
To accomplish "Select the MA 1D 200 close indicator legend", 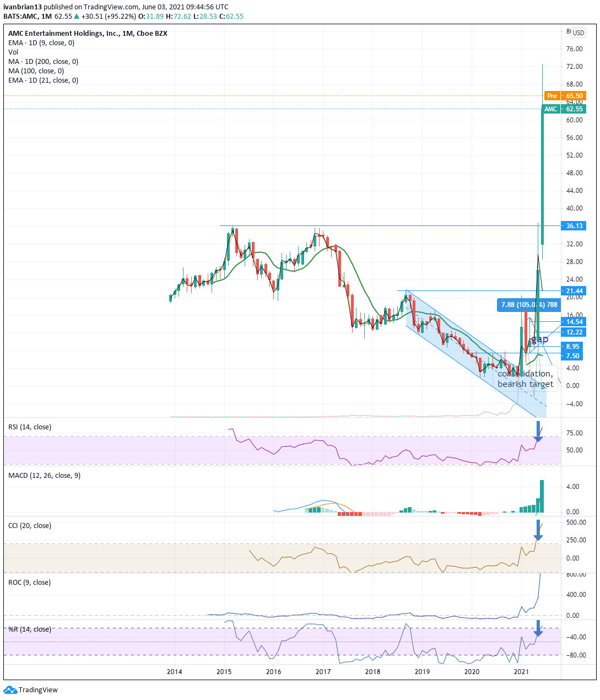I will click(x=43, y=62).
